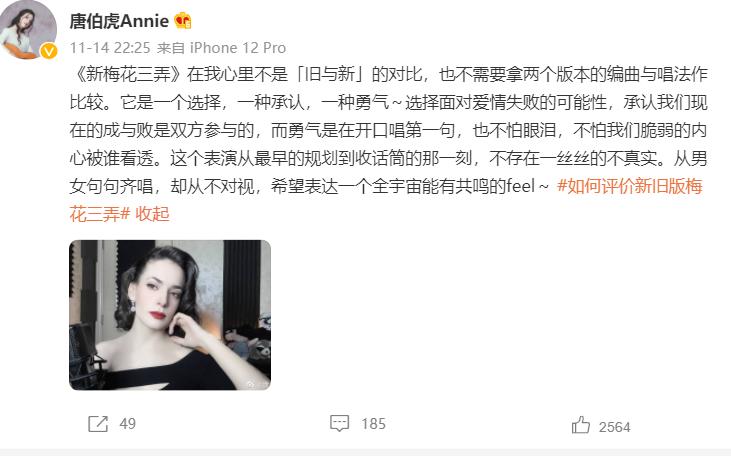Image resolution: width=731 pixels, height=456 pixels.
Task: Open the 唐伯虎Annie username link
Action: point(119,21)
